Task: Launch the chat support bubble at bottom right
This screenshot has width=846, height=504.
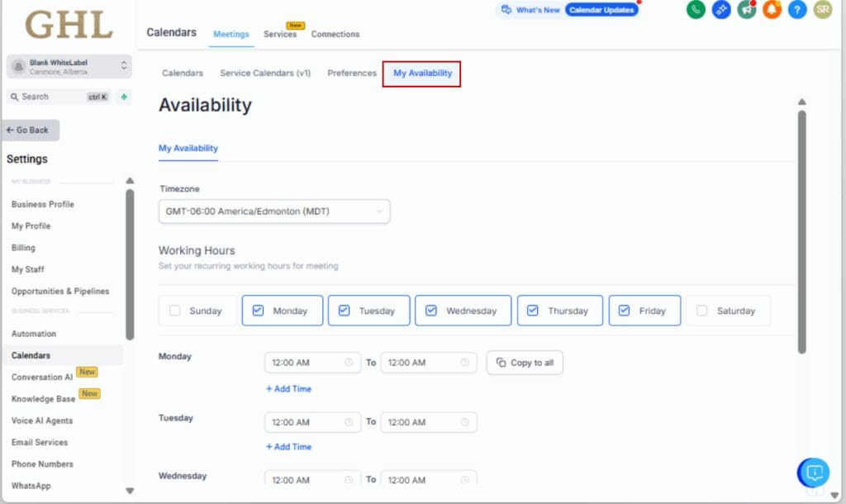Action: coord(814,473)
